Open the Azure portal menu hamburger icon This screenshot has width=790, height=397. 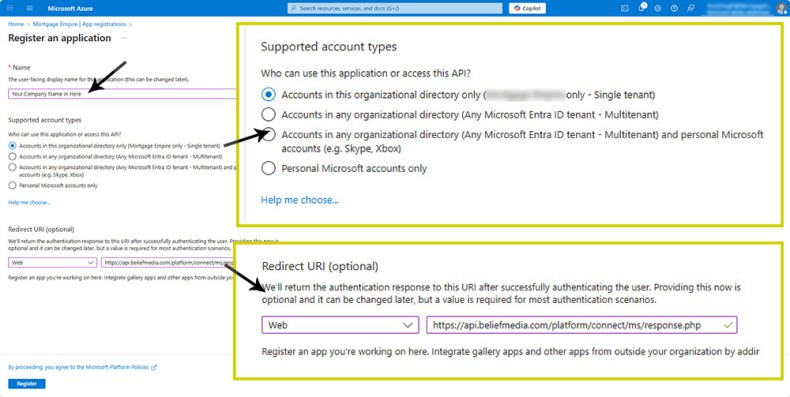click(x=29, y=9)
